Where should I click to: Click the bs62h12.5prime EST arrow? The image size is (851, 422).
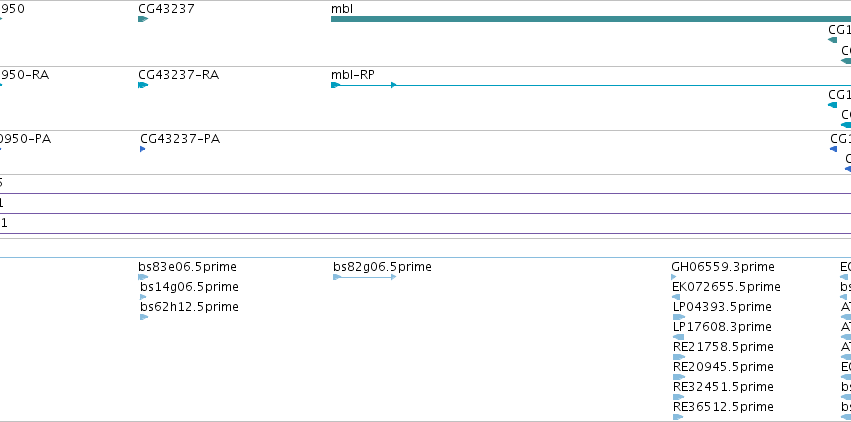coord(144,317)
